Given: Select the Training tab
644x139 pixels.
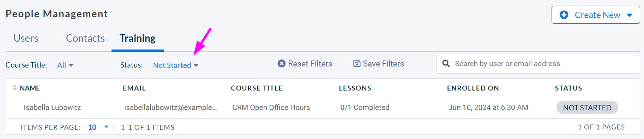Looking at the screenshot, I should 138,38.
